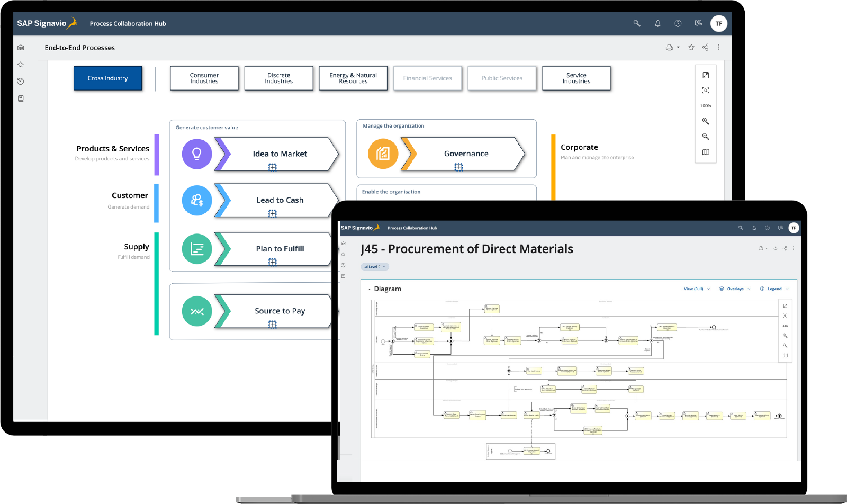Open the three-dot overflow menu
The height and width of the screenshot is (504, 847).
[719, 47]
